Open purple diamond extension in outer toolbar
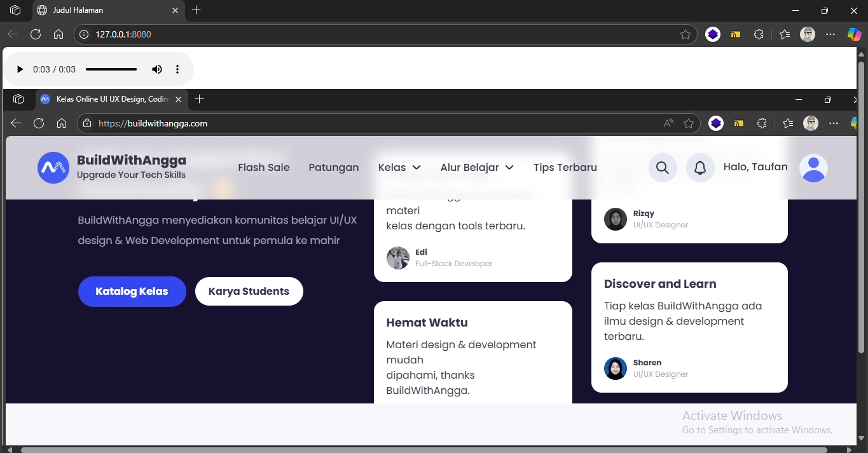The width and height of the screenshot is (868, 453). point(713,34)
